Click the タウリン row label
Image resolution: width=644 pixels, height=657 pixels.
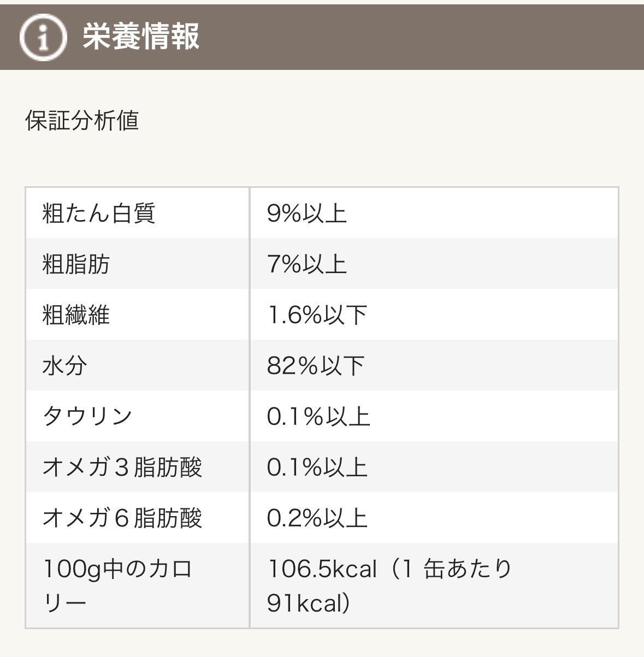87,416
